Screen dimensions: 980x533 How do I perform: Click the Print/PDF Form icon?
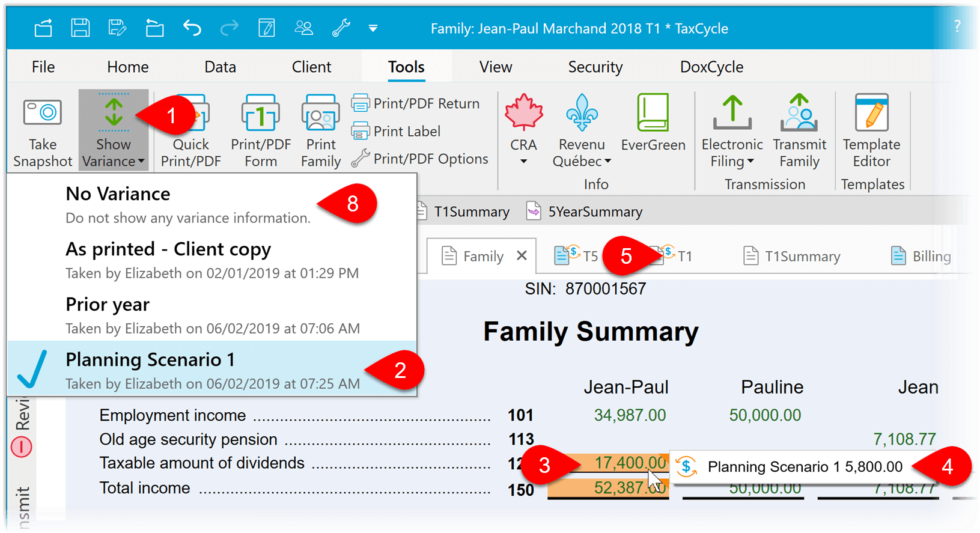[x=260, y=113]
